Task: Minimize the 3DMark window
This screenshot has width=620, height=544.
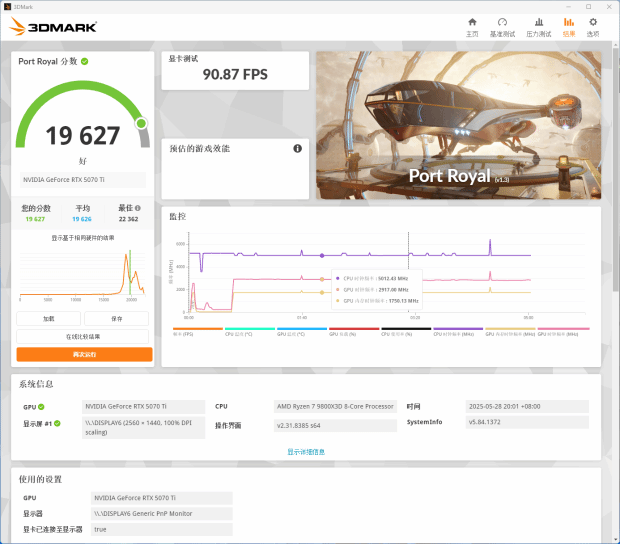Action: coord(569,7)
